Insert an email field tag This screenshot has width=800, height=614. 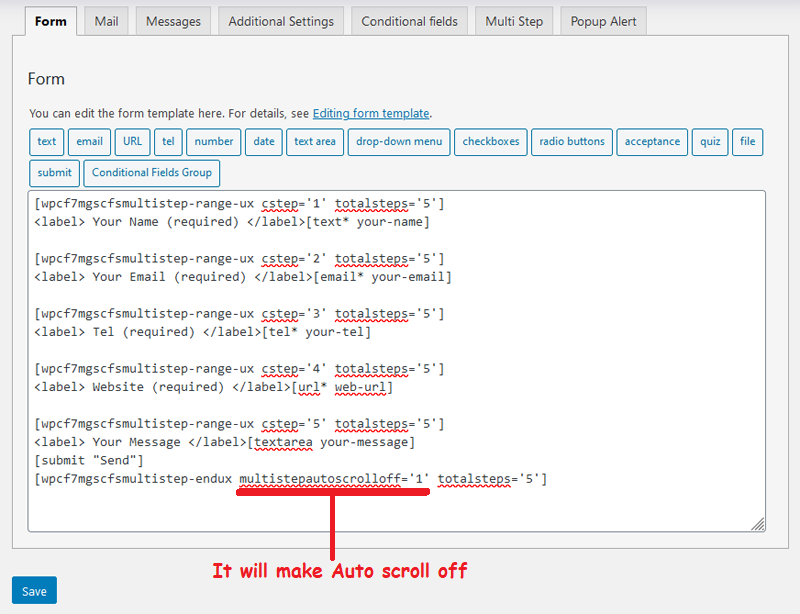tap(90, 142)
